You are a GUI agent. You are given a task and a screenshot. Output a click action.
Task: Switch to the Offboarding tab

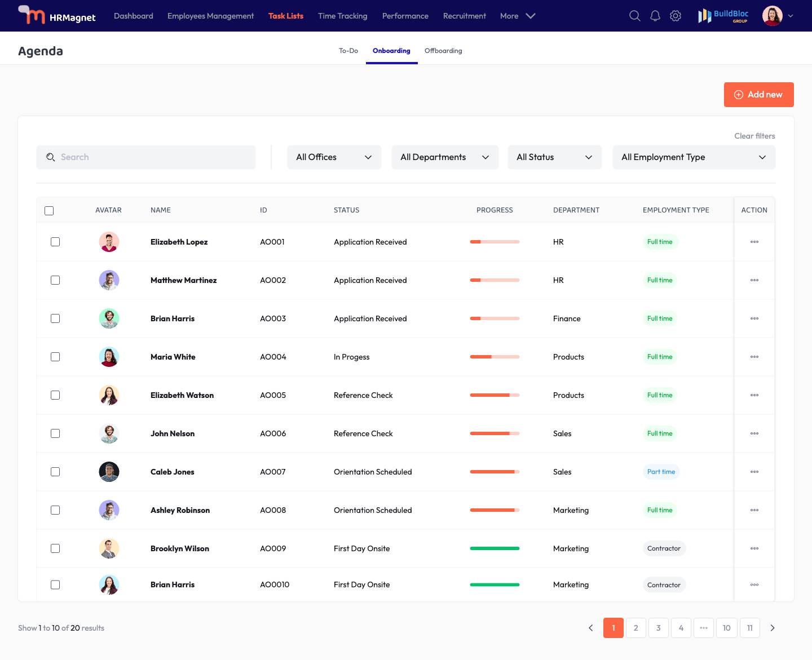[x=443, y=51]
